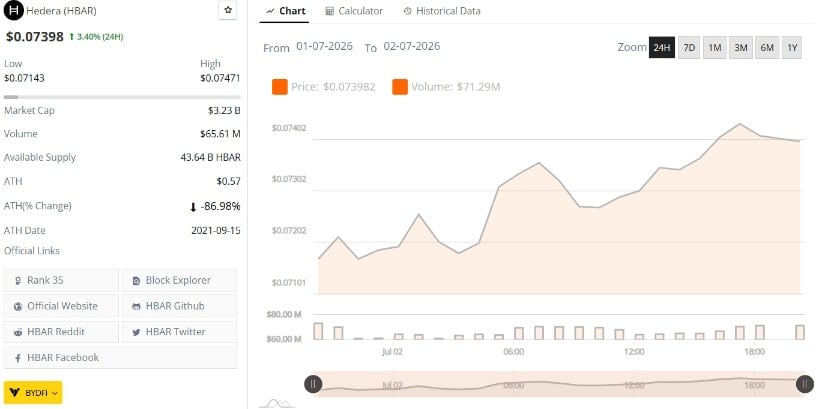825x409 pixels.
Task: Click the left range navigator handle
Action: coord(313,384)
